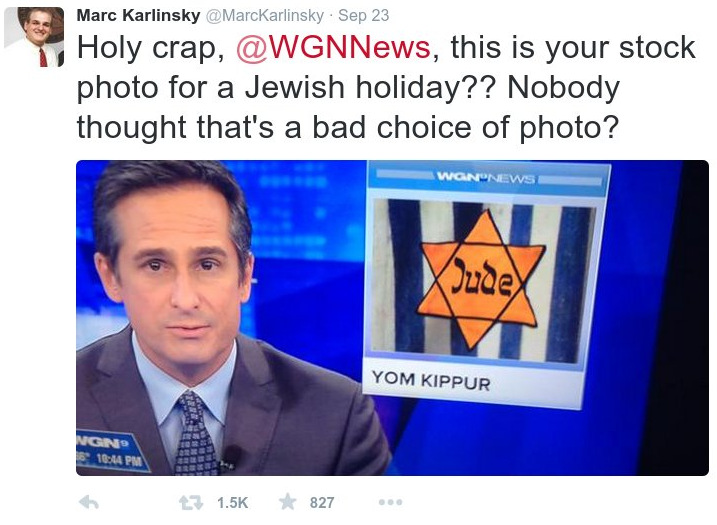Click the WGN9 channel bug in photo
The image size is (717, 525).
(103, 442)
